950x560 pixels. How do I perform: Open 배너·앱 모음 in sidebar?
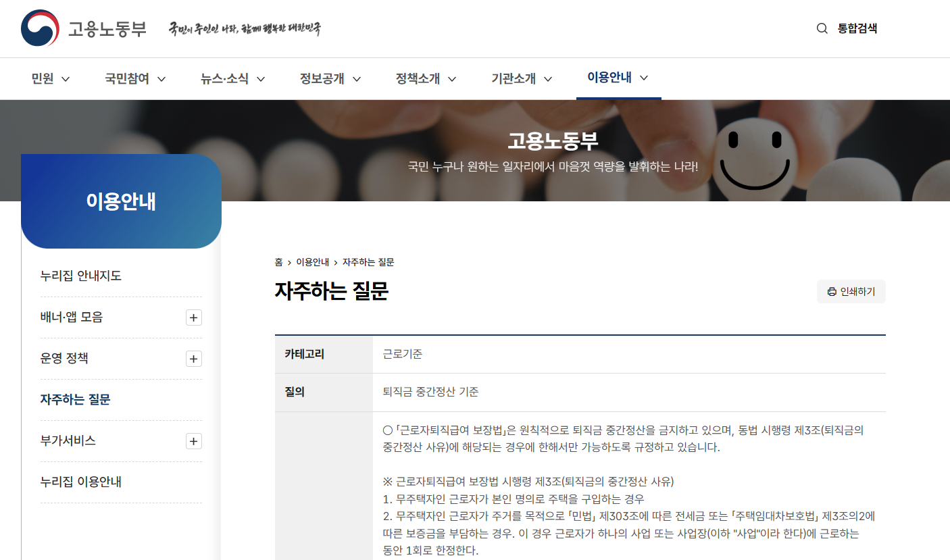[72, 317]
